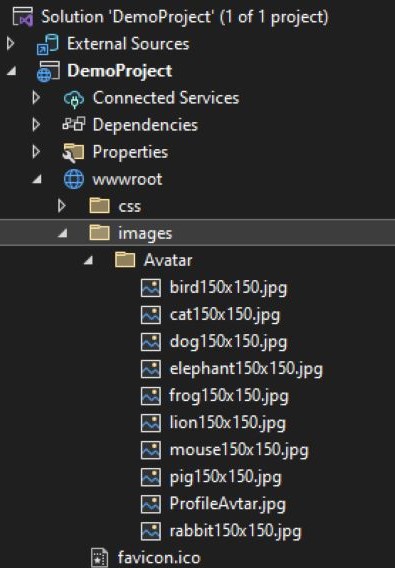Viewport: 395px width, 568px height.
Task: Collapse the Avatar folder arrow
Action: pos(89,261)
